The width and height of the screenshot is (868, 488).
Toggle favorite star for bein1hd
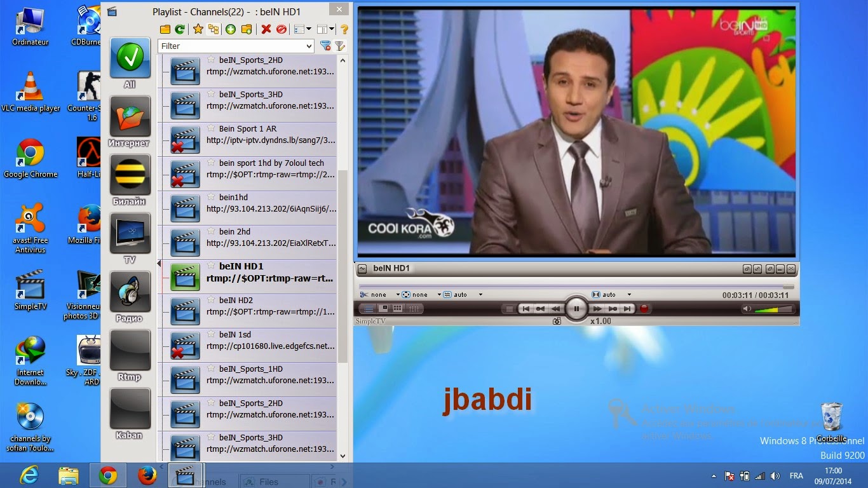point(211,197)
